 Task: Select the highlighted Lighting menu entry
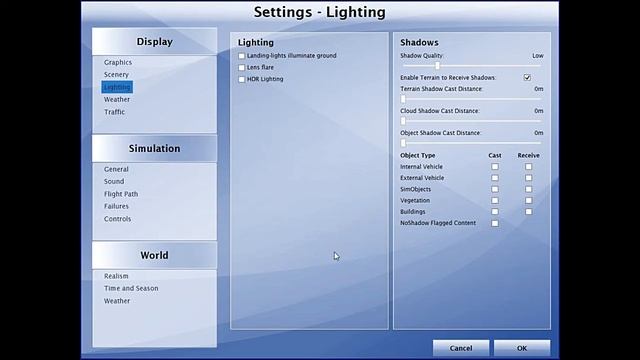coord(117,87)
